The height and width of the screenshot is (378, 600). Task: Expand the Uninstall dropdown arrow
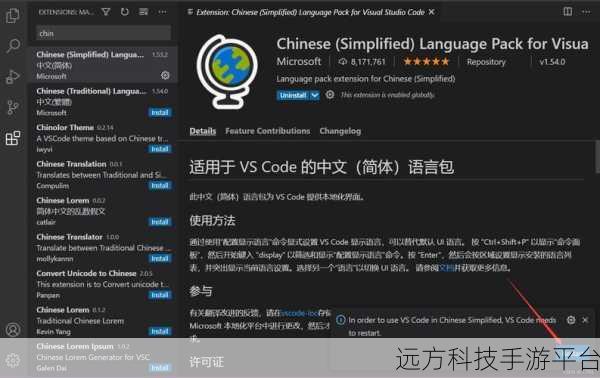point(315,95)
